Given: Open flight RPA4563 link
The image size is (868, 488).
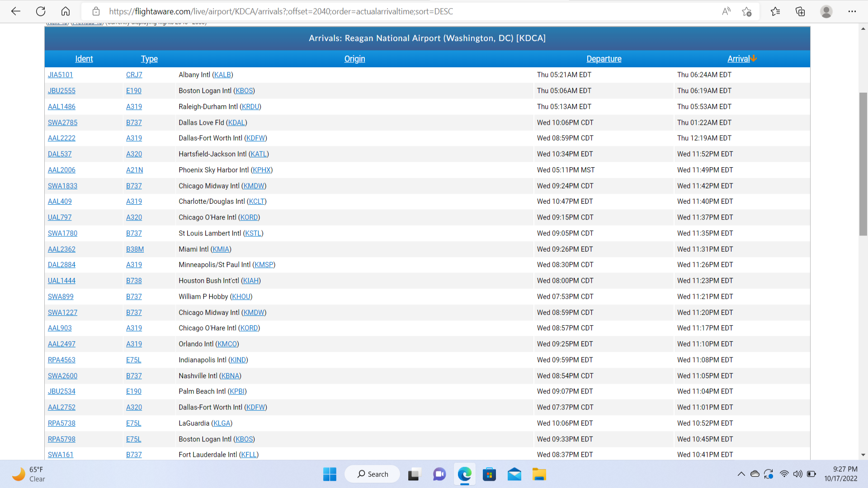Looking at the screenshot, I should (x=61, y=360).
